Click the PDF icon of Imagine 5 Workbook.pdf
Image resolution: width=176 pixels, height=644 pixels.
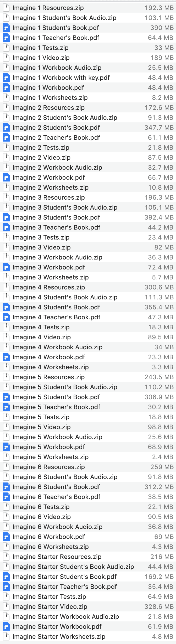pyautogui.click(x=6, y=447)
